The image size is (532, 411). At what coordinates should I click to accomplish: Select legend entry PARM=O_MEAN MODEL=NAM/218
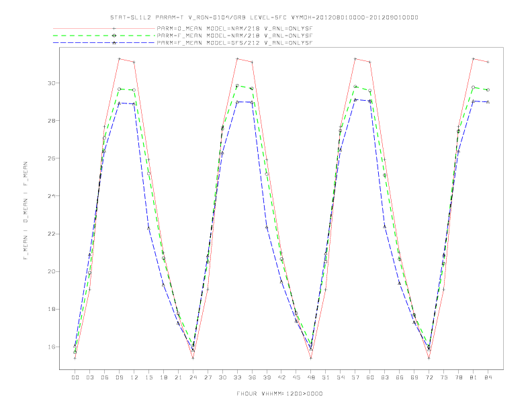[234, 28]
